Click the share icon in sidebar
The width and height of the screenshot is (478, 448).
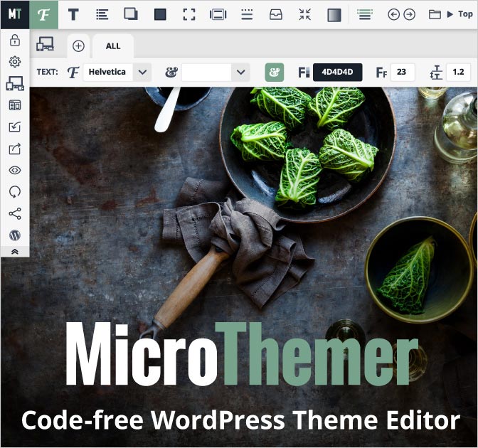(15, 213)
